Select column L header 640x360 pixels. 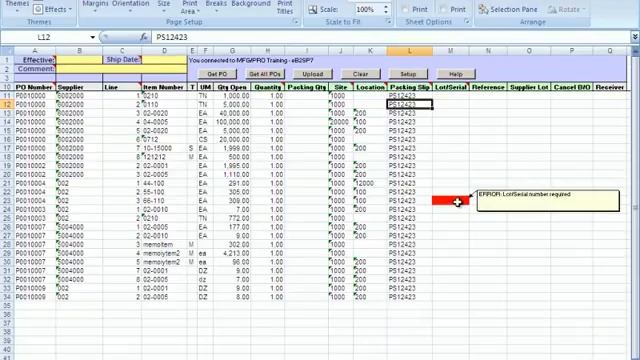pyautogui.click(x=409, y=51)
